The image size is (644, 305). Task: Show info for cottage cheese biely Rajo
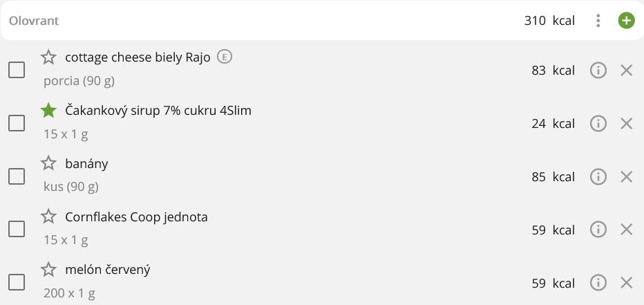tap(598, 70)
